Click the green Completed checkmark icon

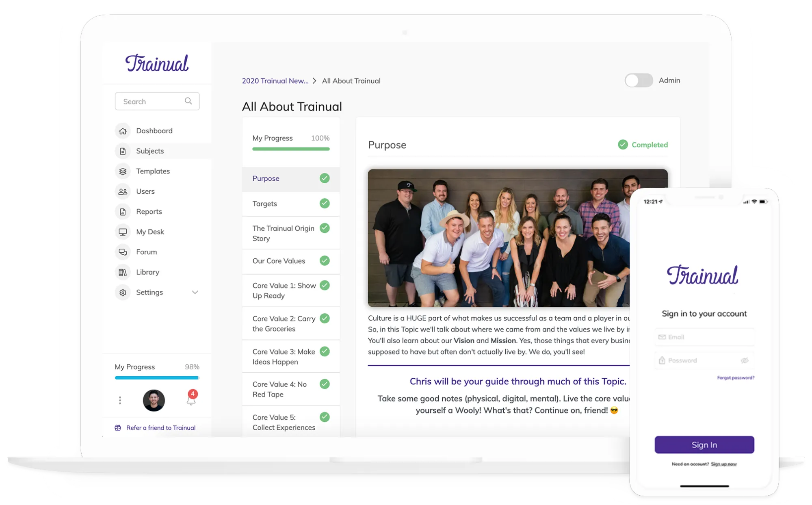[623, 145]
